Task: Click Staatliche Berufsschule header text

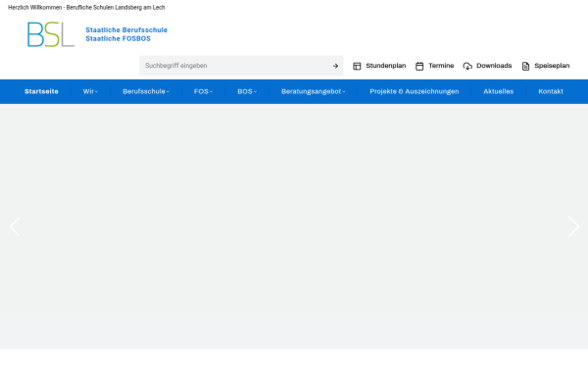Action: pyautogui.click(x=126, y=30)
